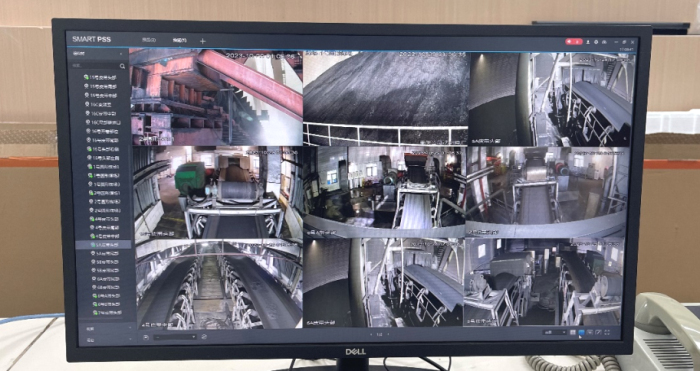
Task: Open the display scale dropdown at bottom right
Action: coord(555,332)
